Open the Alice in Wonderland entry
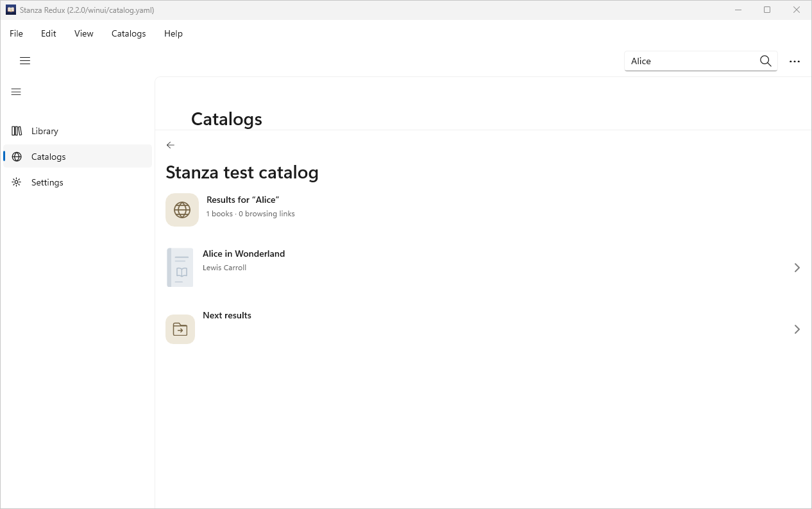The height and width of the screenshot is (509, 812). 484,267
